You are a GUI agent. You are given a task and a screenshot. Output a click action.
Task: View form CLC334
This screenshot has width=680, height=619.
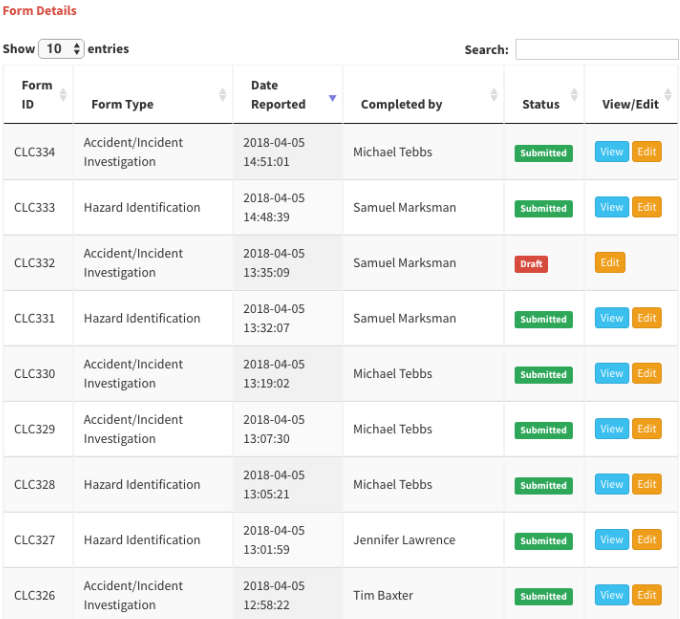click(611, 152)
